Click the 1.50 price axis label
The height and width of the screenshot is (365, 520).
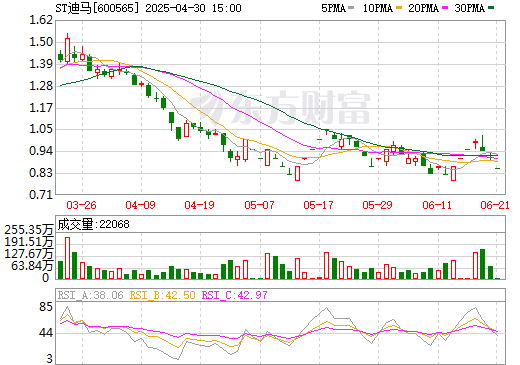pos(41,42)
